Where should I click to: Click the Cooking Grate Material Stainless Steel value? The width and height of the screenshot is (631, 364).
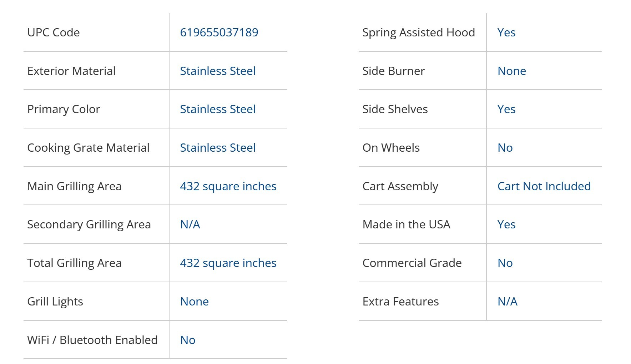click(218, 148)
